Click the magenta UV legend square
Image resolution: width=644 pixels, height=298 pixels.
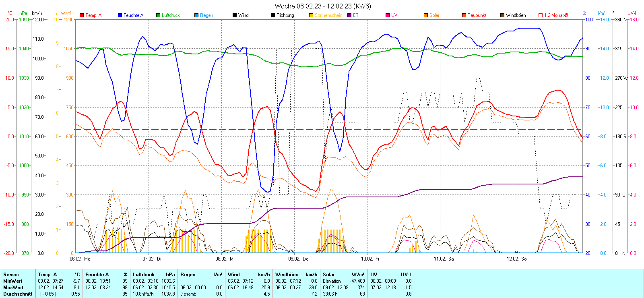(x=388, y=15)
